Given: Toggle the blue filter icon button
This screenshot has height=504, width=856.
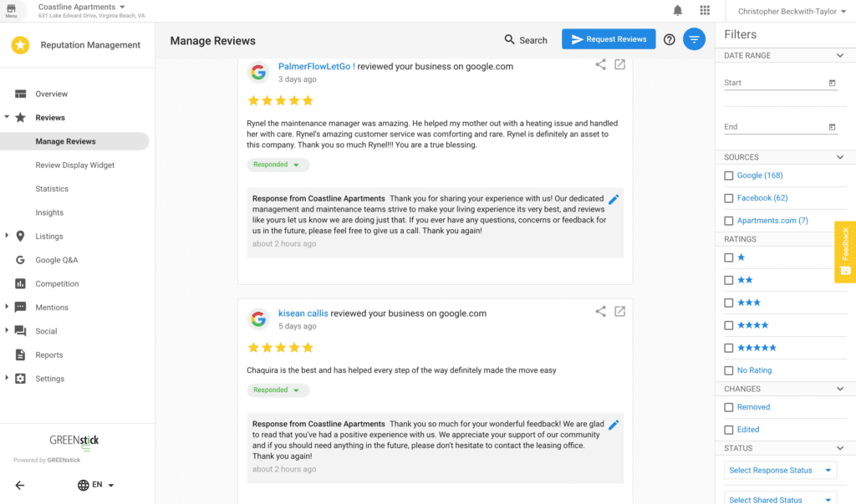Looking at the screenshot, I should coord(694,39).
